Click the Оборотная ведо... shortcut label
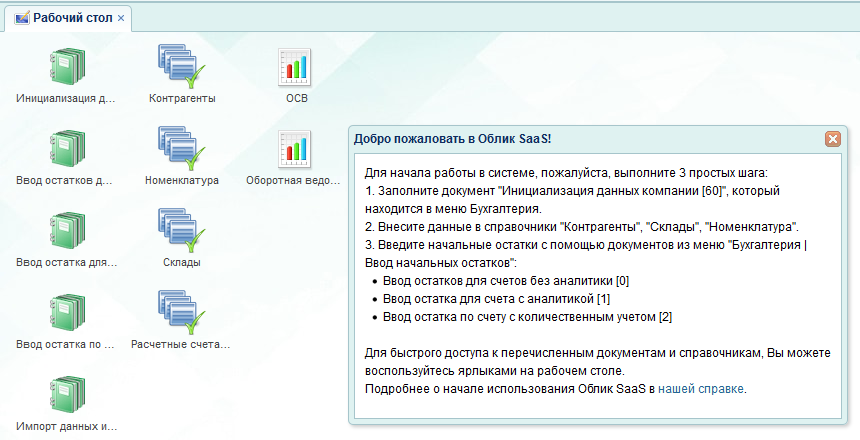 click(293, 180)
